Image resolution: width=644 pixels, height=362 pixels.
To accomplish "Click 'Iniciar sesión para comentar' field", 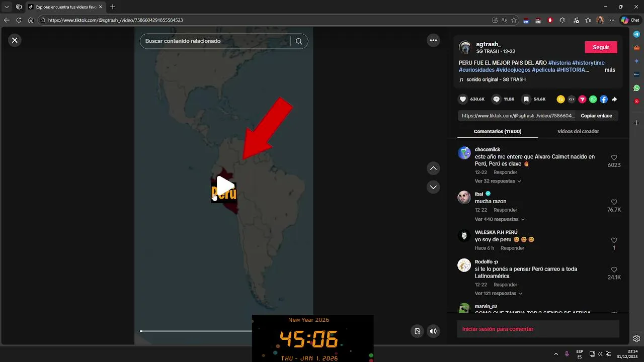I will pos(538,329).
